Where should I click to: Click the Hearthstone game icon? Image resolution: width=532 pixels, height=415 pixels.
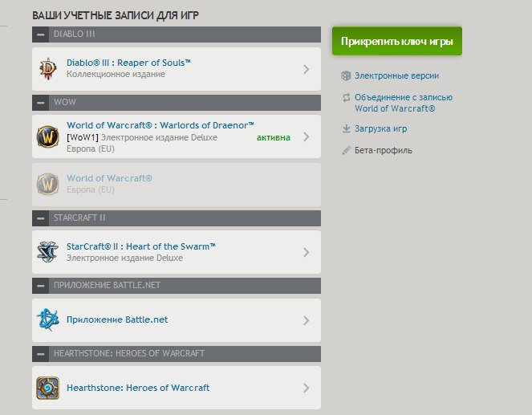coord(48,388)
